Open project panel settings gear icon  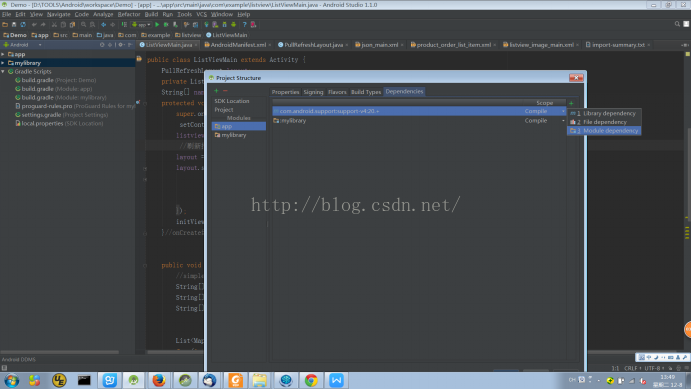point(120,45)
